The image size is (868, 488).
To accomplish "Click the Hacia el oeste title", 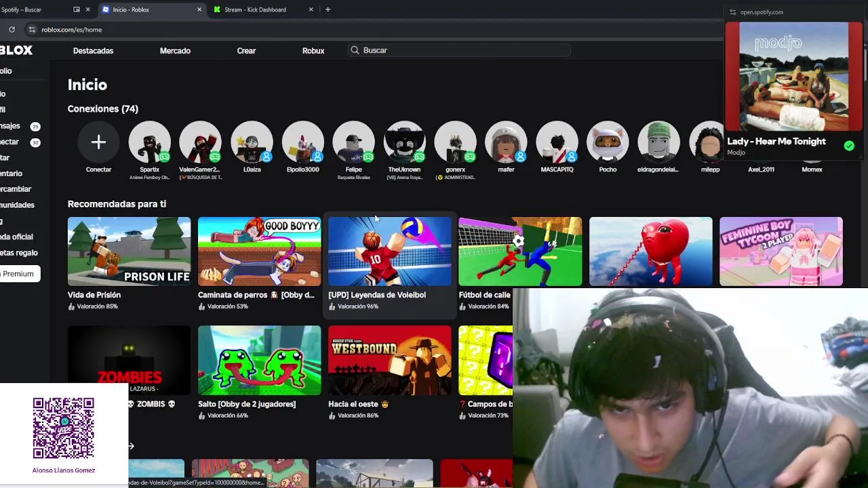I will point(358,404).
